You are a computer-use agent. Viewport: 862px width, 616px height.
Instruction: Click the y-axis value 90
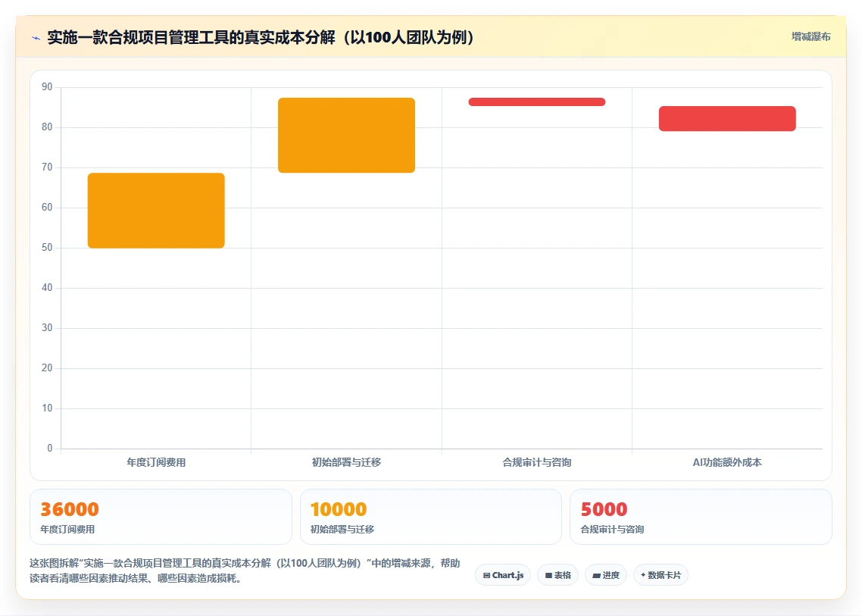pos(47,87)
